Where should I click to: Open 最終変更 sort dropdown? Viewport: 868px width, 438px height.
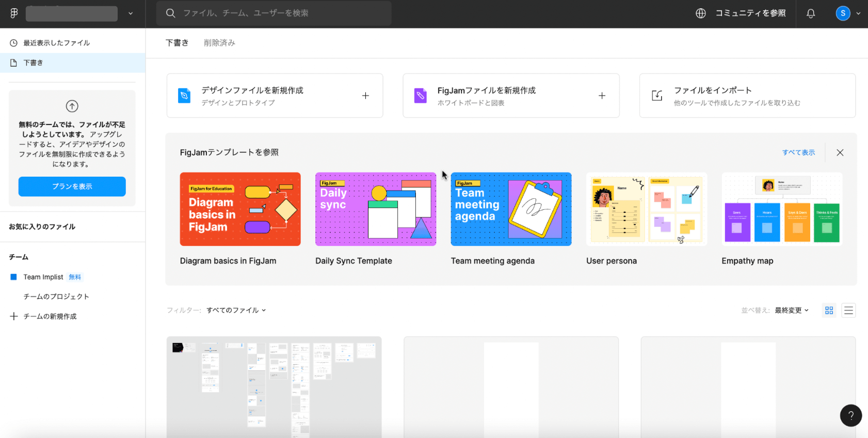pyautogui.click(x=792, y=310)
